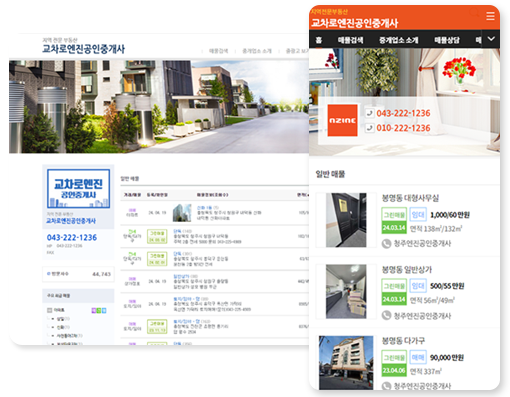Open the hamburger menu in orange header
This screenshot has width=510, height=397.
[490, 16]
